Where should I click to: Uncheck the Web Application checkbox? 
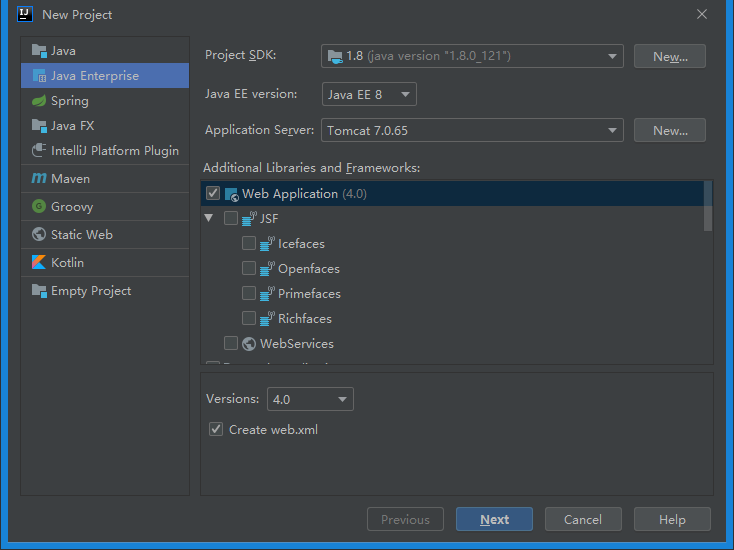coord(213,193)
